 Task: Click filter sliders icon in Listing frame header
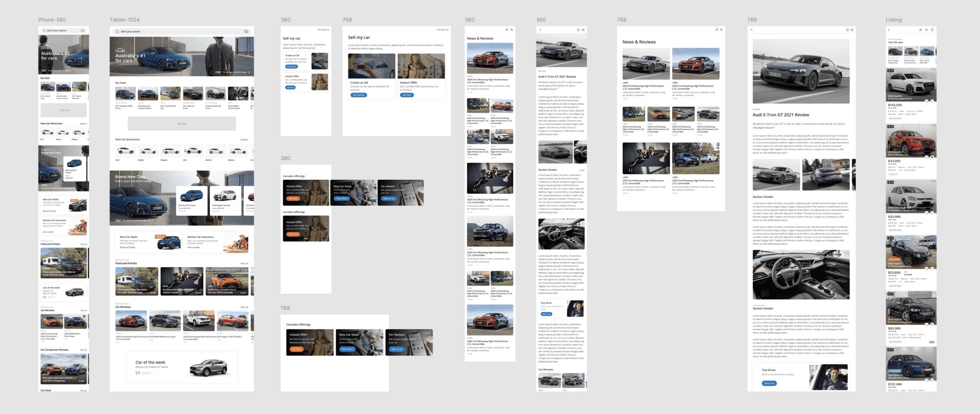click(x=920, y=30)
